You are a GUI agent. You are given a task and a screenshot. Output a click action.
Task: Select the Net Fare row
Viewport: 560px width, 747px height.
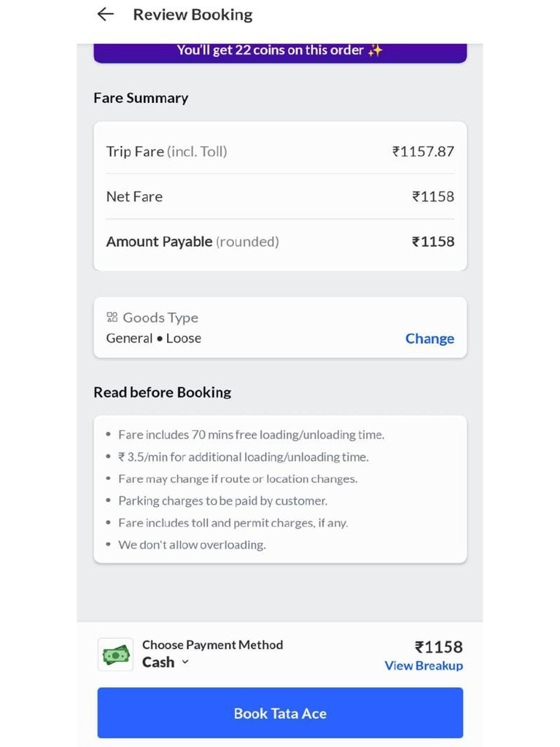click(280, 196)
